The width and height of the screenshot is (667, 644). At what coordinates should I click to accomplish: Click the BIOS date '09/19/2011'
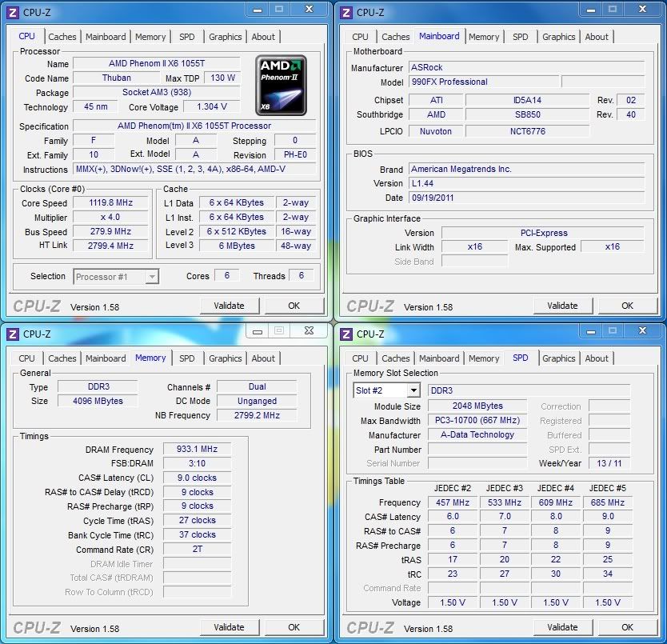point(526,198)
